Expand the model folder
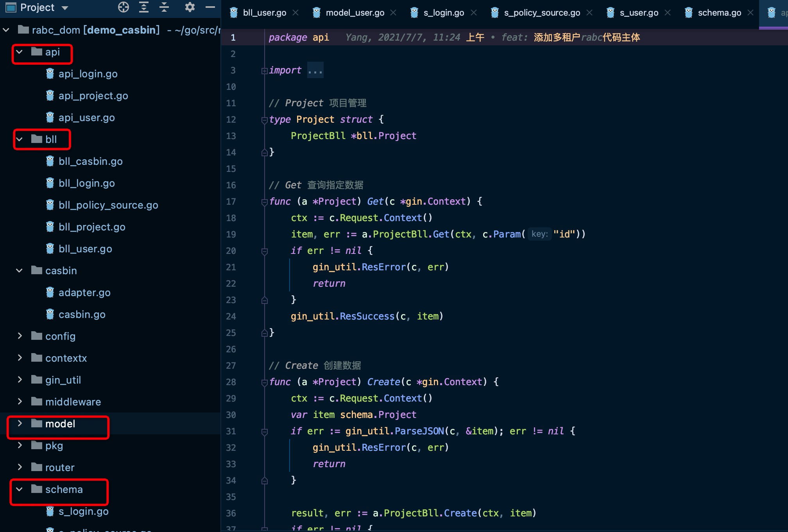 pyautogui.click(x=20, y=423)
